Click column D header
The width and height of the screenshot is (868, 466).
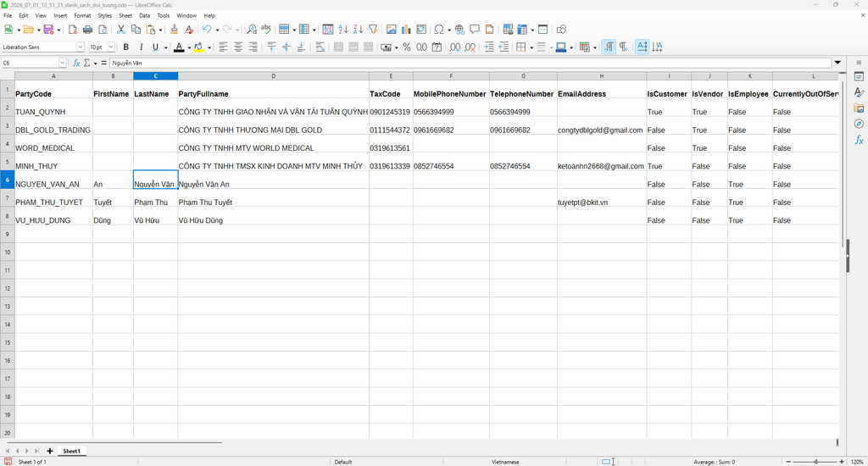click(x=274, y=75)
